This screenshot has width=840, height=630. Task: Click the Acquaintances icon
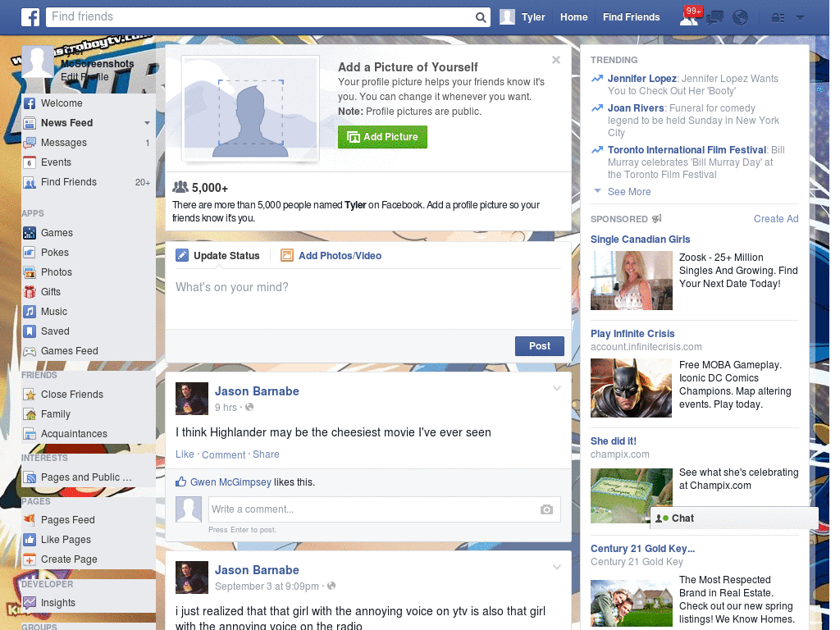point(30,434)
